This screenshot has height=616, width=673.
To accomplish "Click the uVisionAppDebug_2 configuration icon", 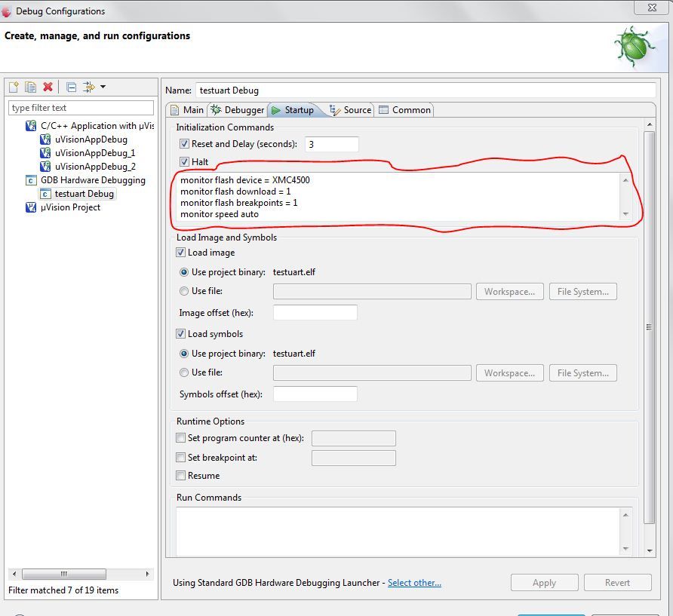I will [x=45, y=167].
